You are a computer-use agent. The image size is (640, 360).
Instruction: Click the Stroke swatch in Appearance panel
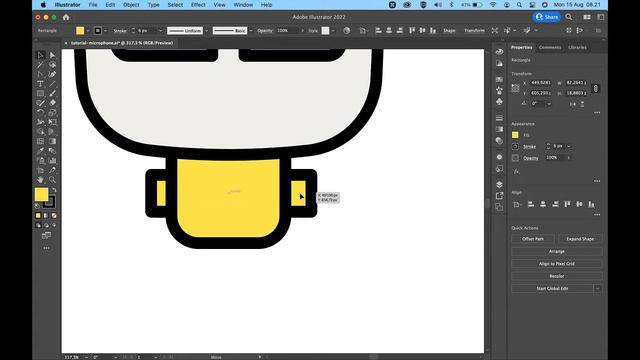[515, 147]
